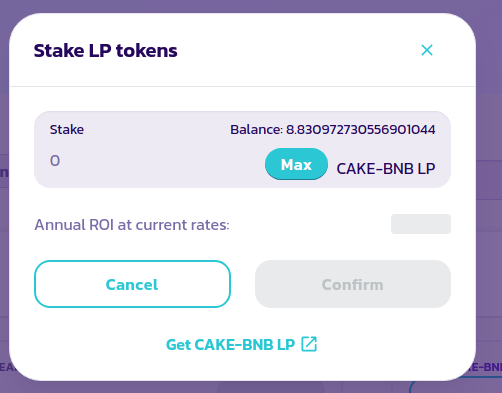Click the CAKE-BNB LP token label

coord(386,168)
